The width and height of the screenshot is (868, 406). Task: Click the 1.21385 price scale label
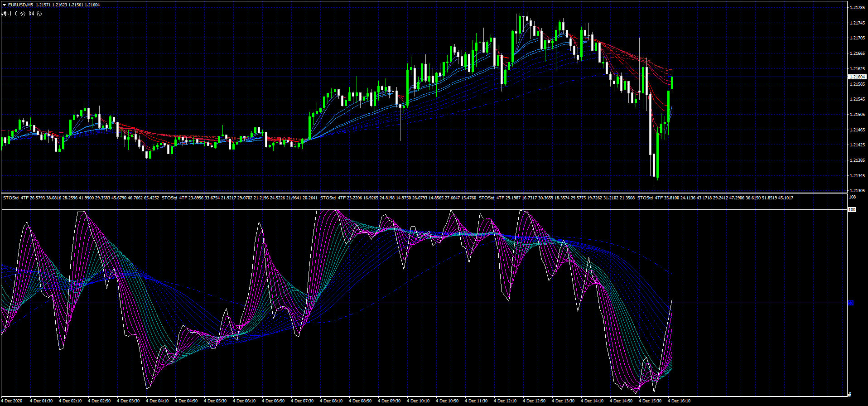(x=858, y=160)
